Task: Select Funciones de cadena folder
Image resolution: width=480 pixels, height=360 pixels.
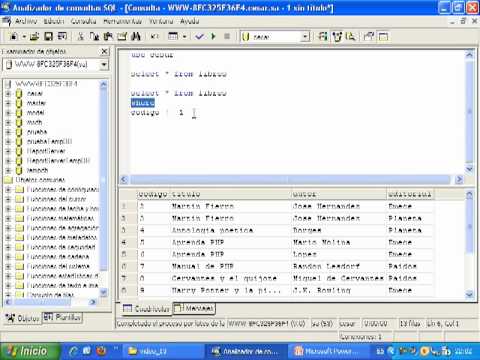Action: click(x=58, y=257)
